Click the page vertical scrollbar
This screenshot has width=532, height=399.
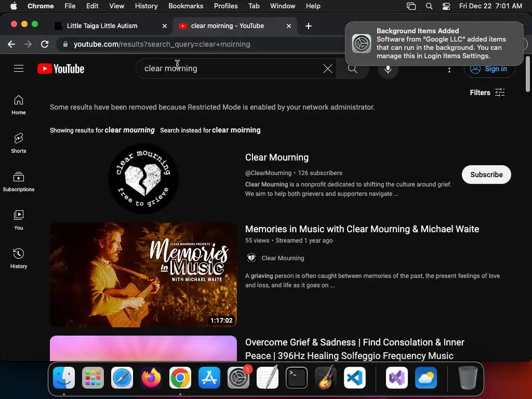tap(528, 74)
